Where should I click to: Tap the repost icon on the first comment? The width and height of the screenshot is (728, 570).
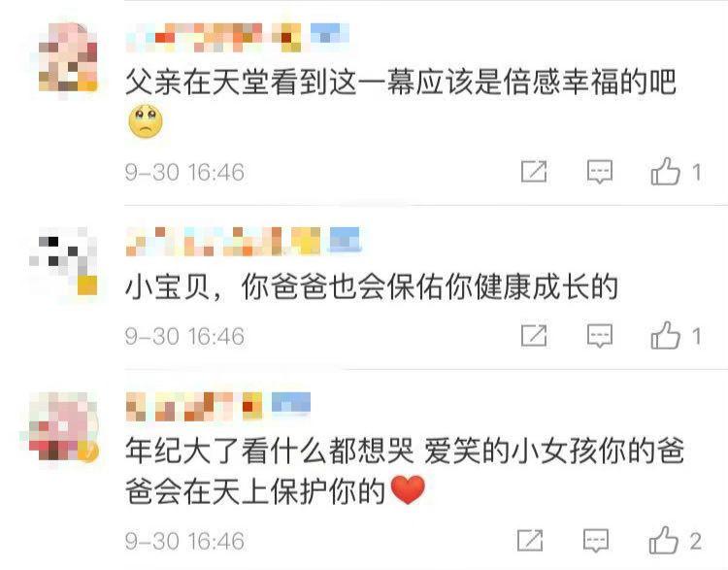534,172
